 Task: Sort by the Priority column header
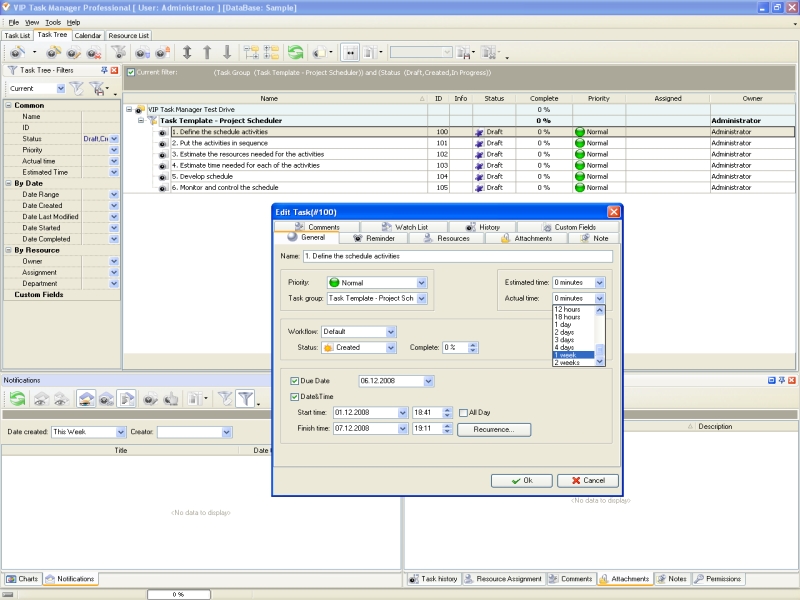point(598,98)
